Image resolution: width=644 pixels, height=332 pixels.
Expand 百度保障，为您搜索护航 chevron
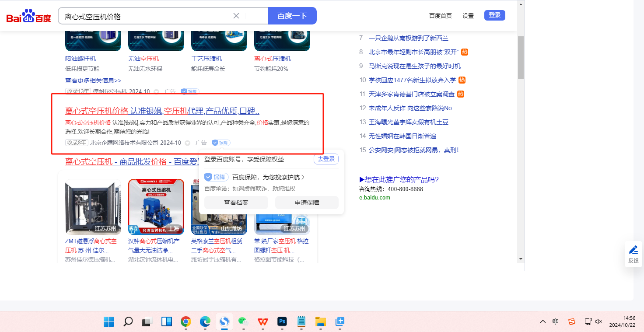[303, 177]
